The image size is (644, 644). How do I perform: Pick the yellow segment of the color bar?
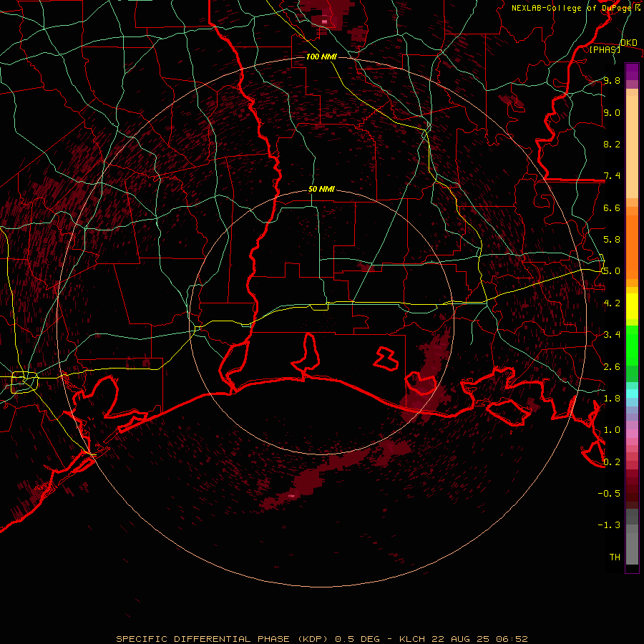tap(632, 306)
